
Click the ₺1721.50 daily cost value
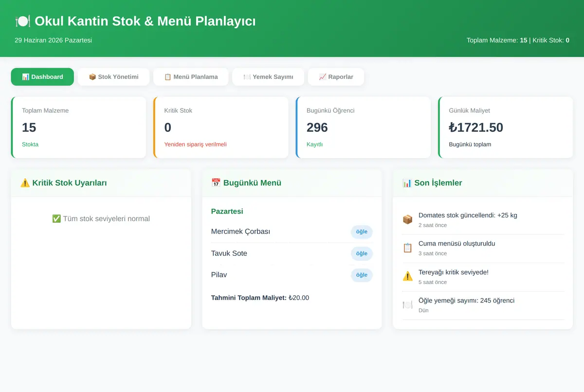(476, 127)
